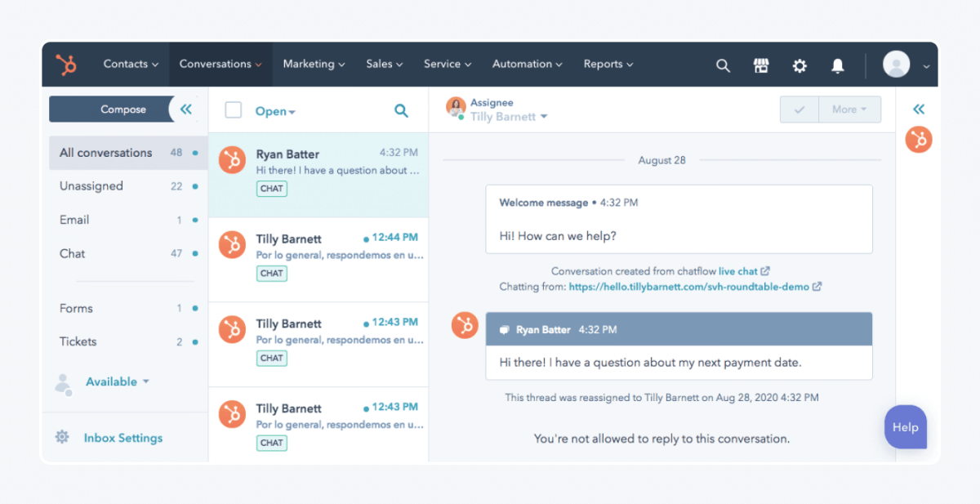
Task: Open Tilly Barnett 12:44 PM conversation
Action: pyautogui.click(x=318, y=260)
